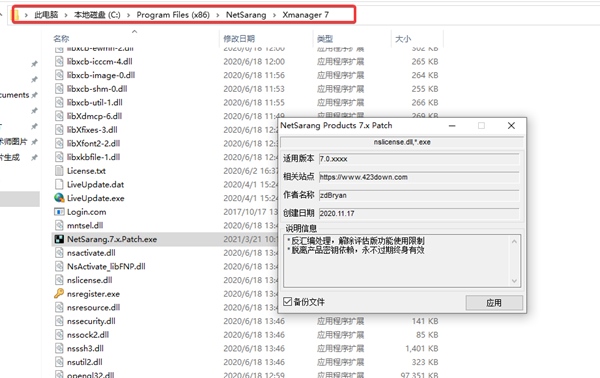Sort by the 名称 column header
This screenshot has width=600, height=378.
61,39
